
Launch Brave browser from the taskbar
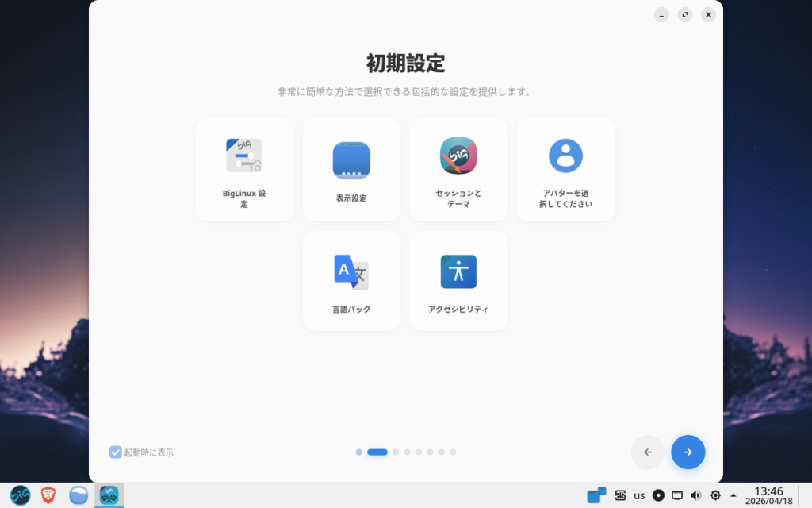click(x=48, y=495)
